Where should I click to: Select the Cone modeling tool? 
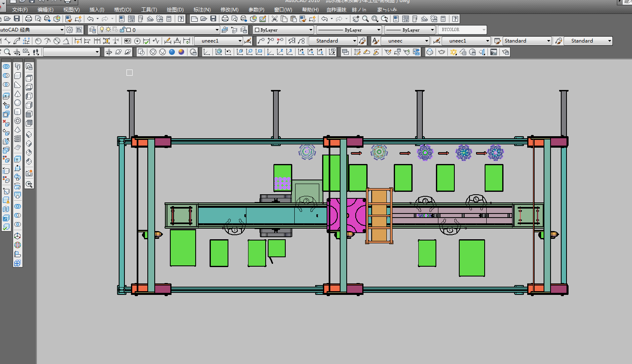click(18, 94)
